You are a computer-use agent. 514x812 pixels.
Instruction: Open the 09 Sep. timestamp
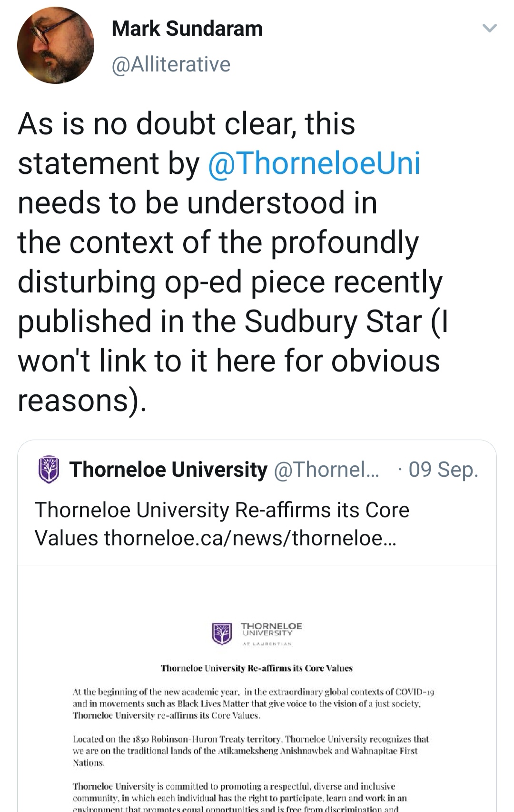(443, 470)
